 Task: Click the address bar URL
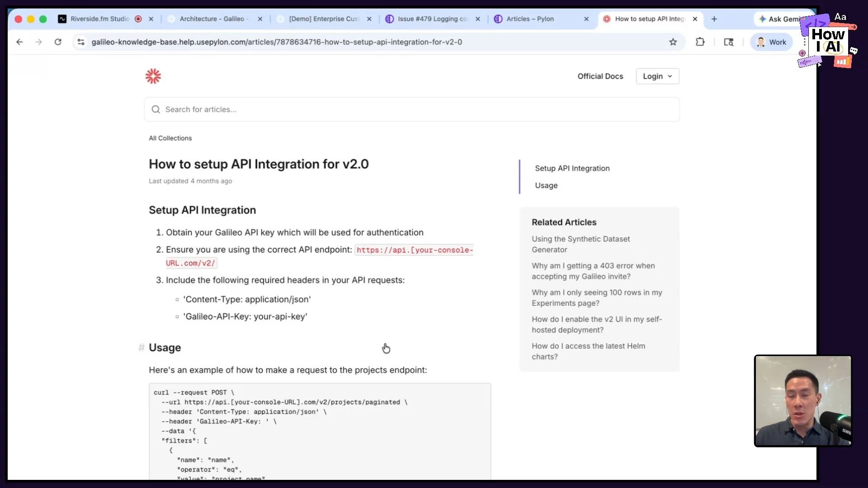pos(277,42)
